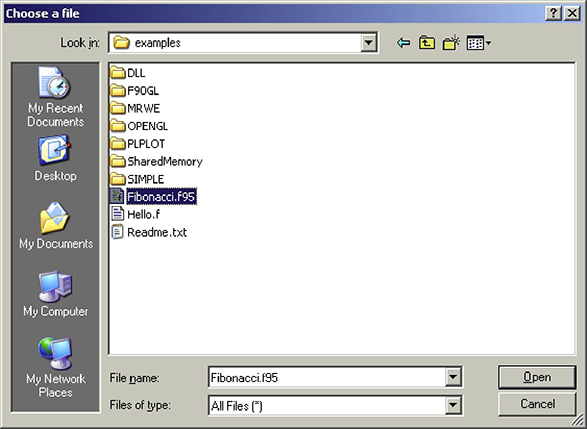Open My Documents shortcut
Viewport: 587px width, 429px height.
click(56, 226)
